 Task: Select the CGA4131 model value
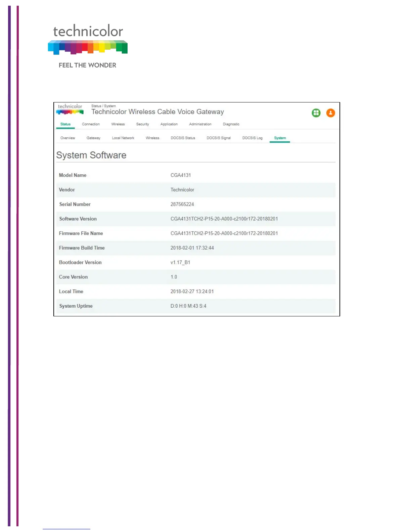[181, 175]
